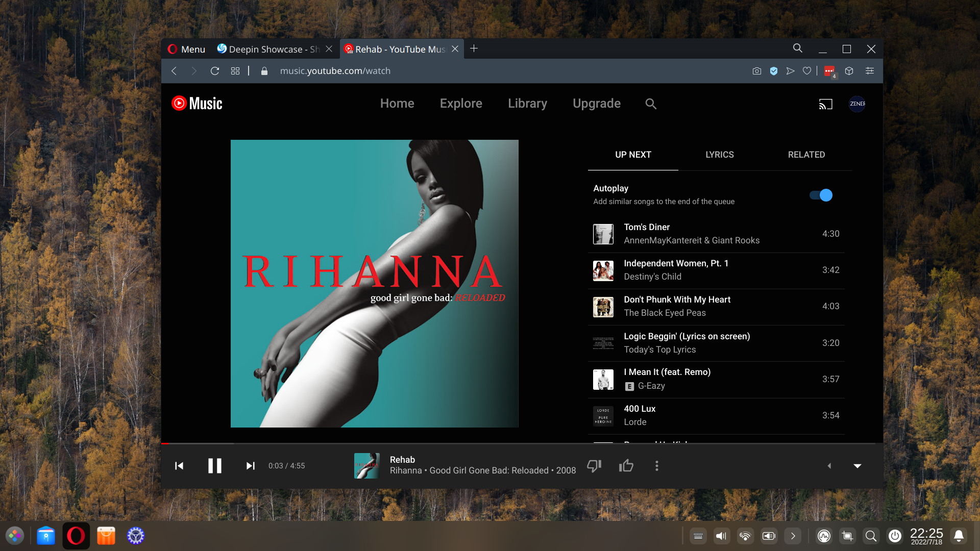Open the network tray icon
This screenshot has width=980, height=551.
click(x=745, y=536)
